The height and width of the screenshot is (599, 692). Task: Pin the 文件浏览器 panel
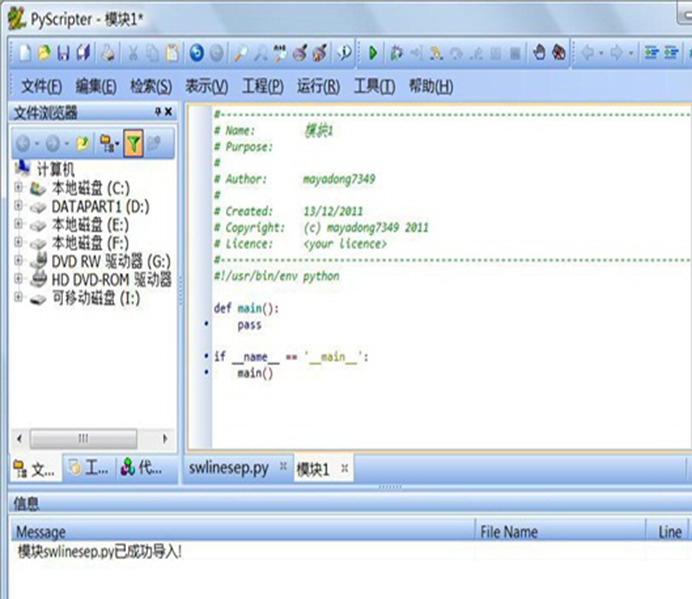[158, 112]
